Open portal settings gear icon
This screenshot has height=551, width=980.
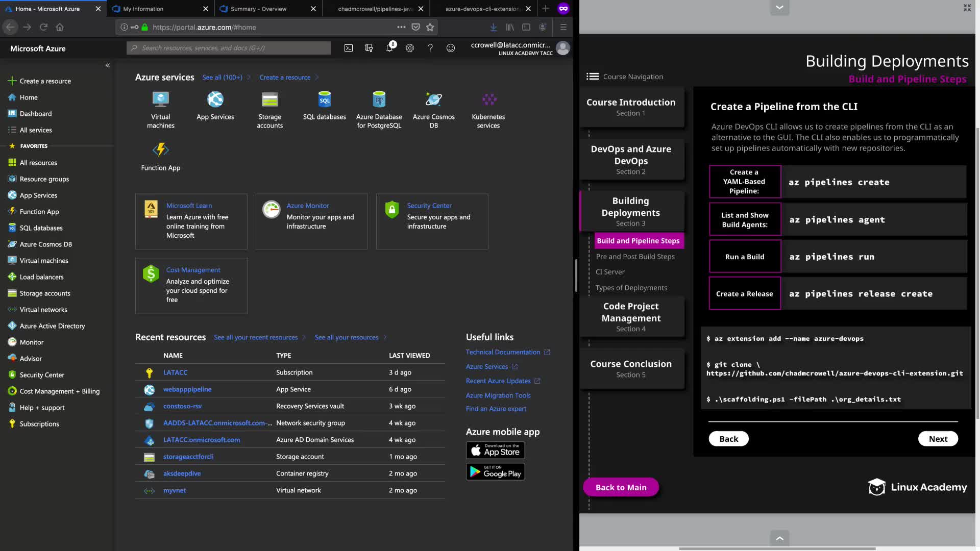[x=410, y=48]
